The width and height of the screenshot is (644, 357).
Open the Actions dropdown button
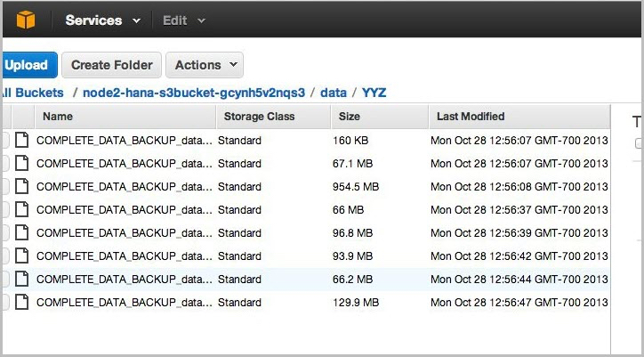click(x=205, y=65)
